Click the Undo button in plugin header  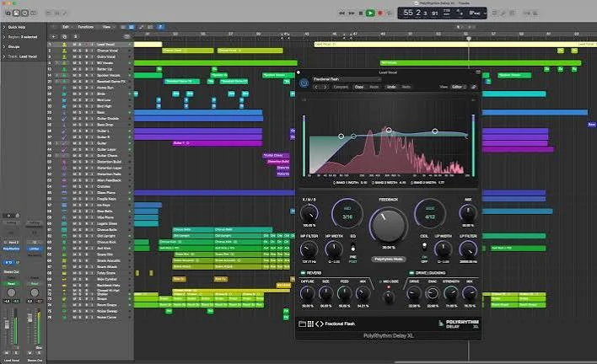[391, 87]
